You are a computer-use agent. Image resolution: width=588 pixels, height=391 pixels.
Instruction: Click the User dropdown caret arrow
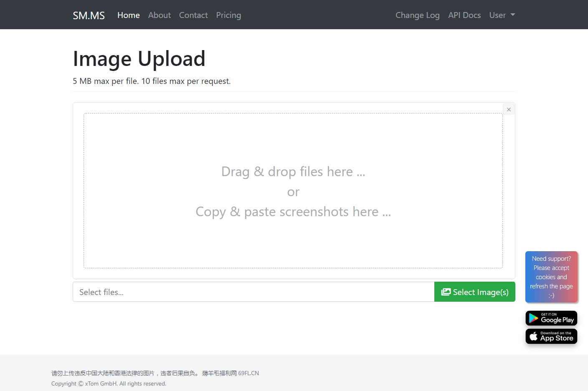tap(513, 15)
